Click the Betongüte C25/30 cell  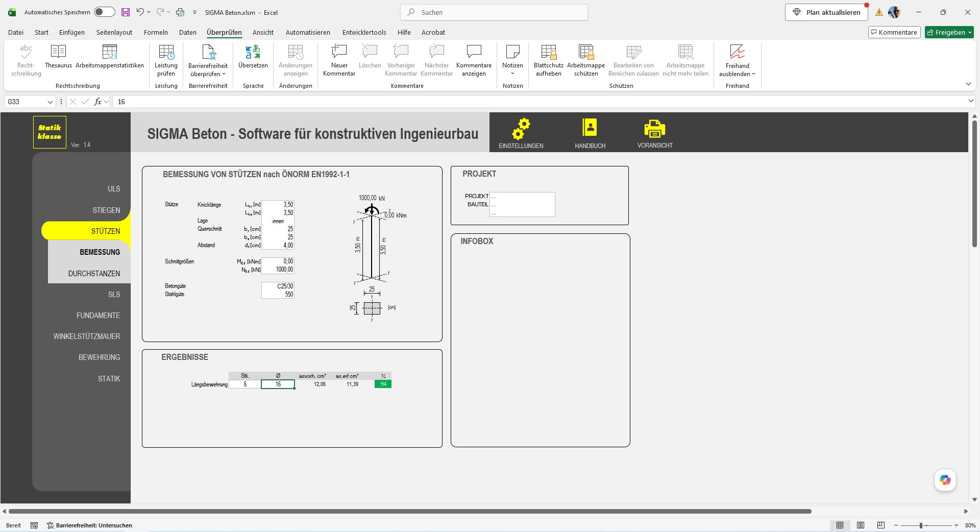(278, 286)
